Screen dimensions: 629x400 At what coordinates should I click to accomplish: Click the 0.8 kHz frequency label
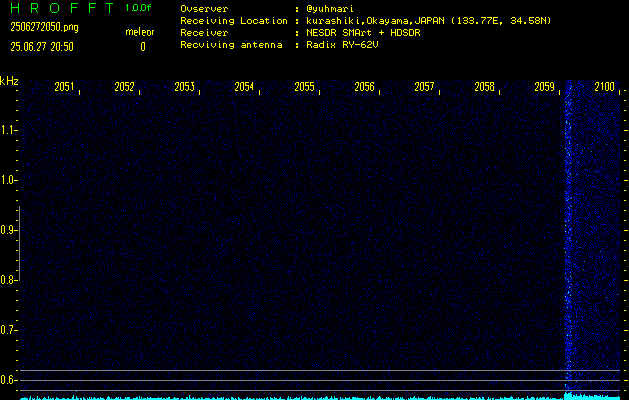[x=8, y=280]
